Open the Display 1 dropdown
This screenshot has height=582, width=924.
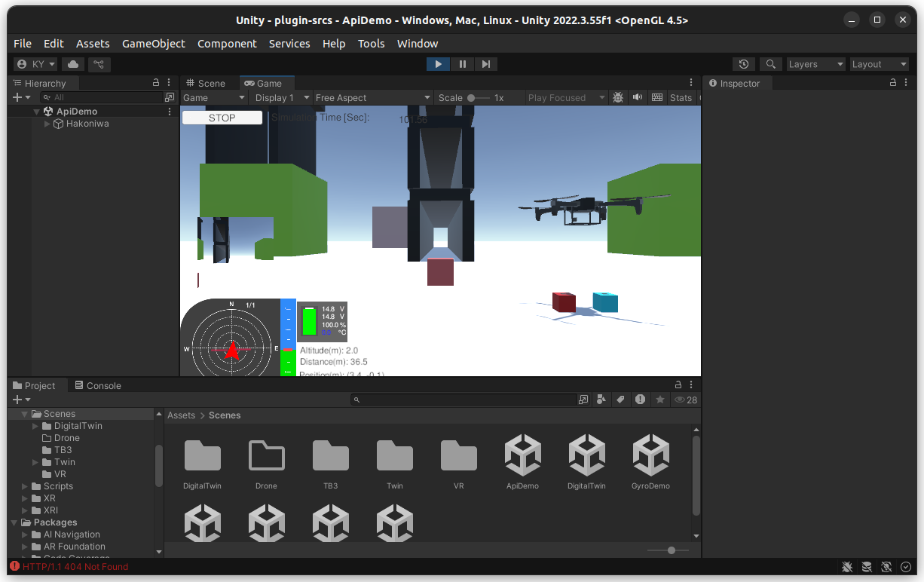pos(282,97)
